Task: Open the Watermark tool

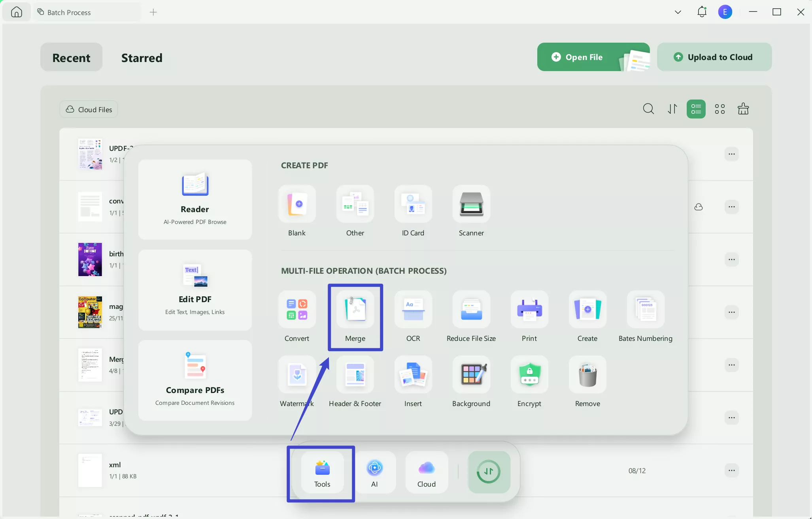Action: (296, 381)
